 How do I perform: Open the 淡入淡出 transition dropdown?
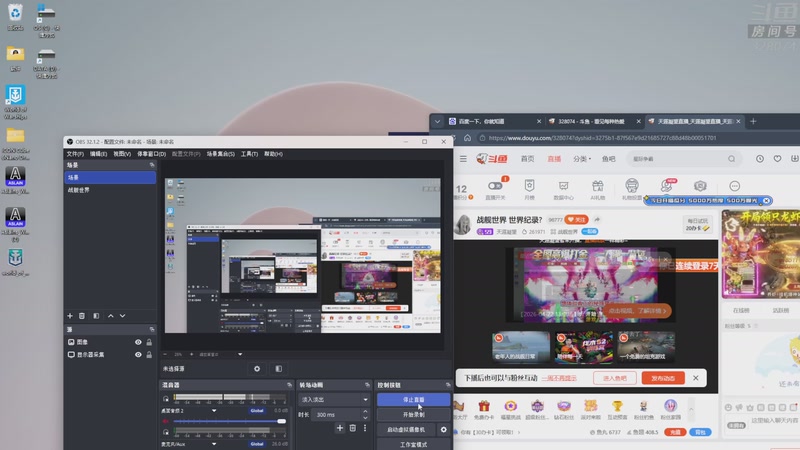334,399
